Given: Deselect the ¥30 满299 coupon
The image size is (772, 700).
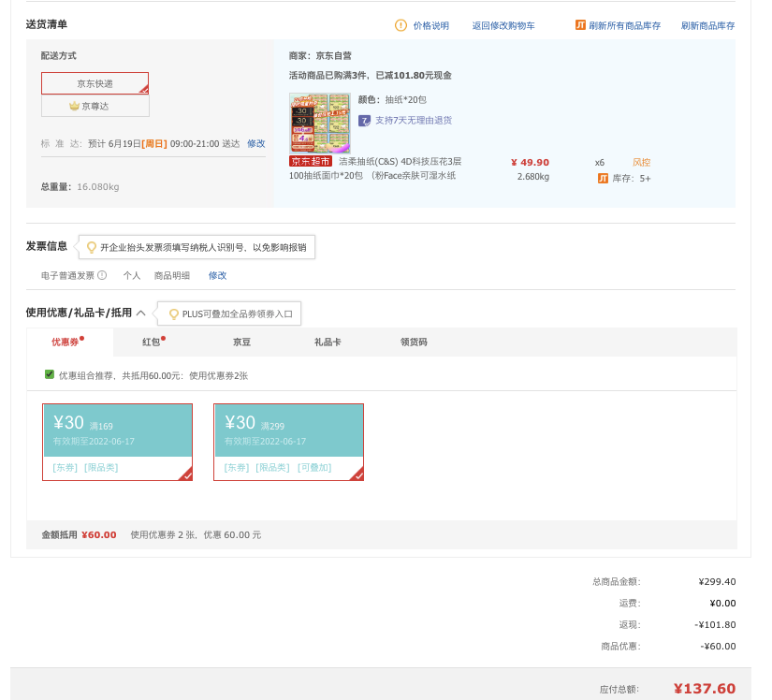Looking at the screenshot, I should click(x=288, y=442).
